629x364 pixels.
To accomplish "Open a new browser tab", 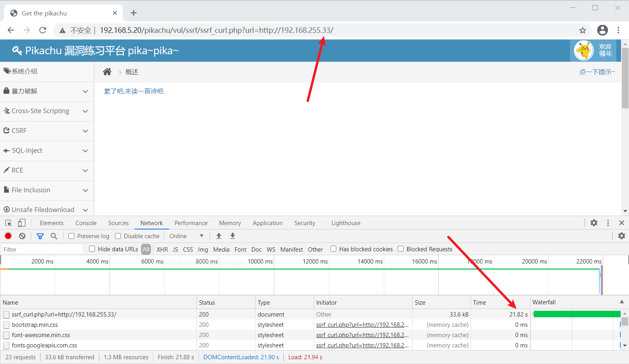I will coord(133,13).
